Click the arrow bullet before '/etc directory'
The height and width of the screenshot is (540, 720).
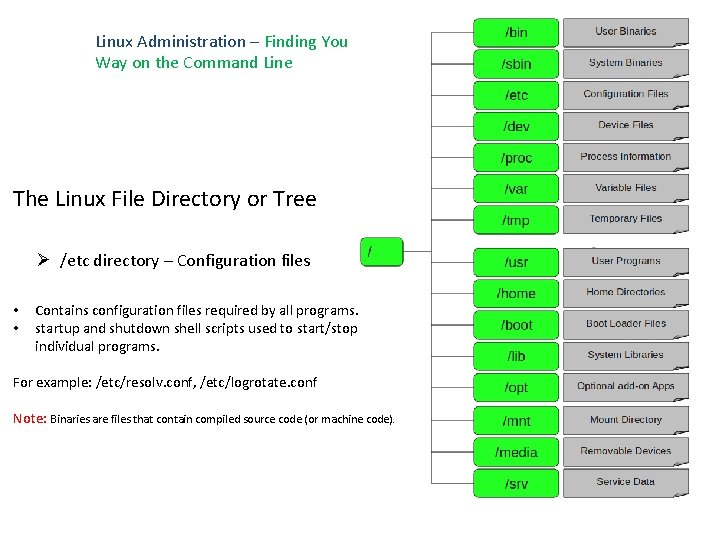[x=43, y=260]
